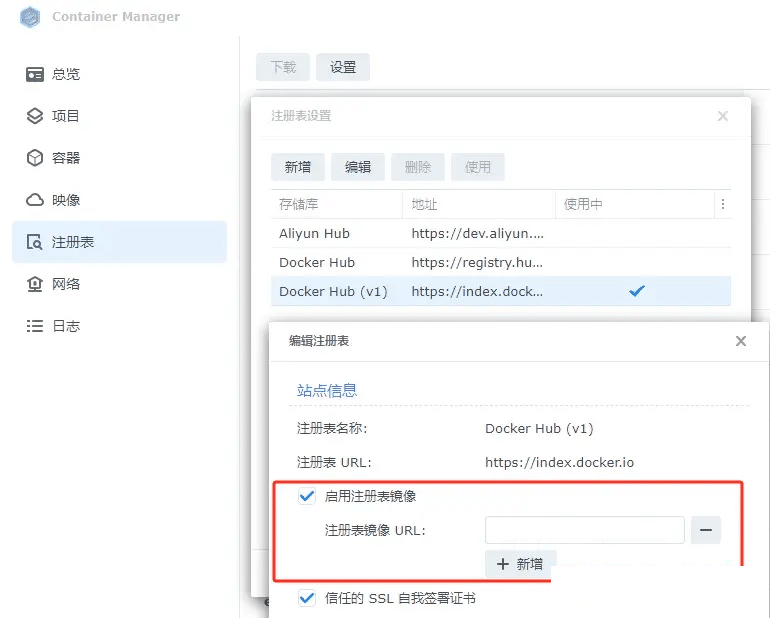
Task: Go to 网络 menu entry
Action: [x=66, y=284]
